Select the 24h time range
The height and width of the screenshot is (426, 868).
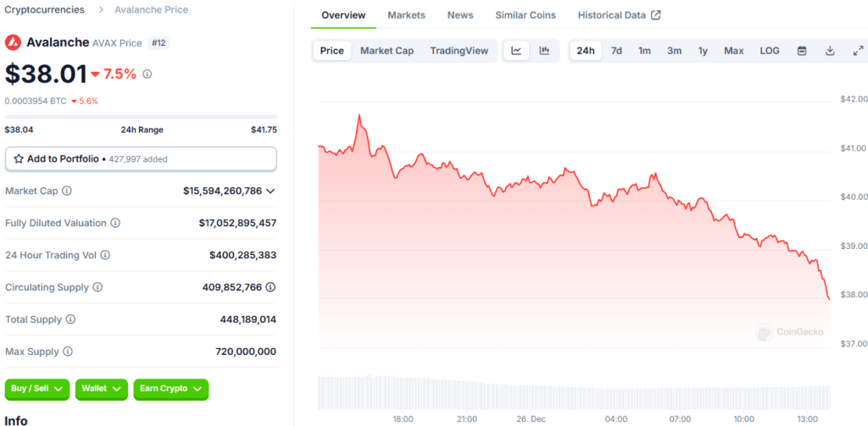[x=586, y=51]
